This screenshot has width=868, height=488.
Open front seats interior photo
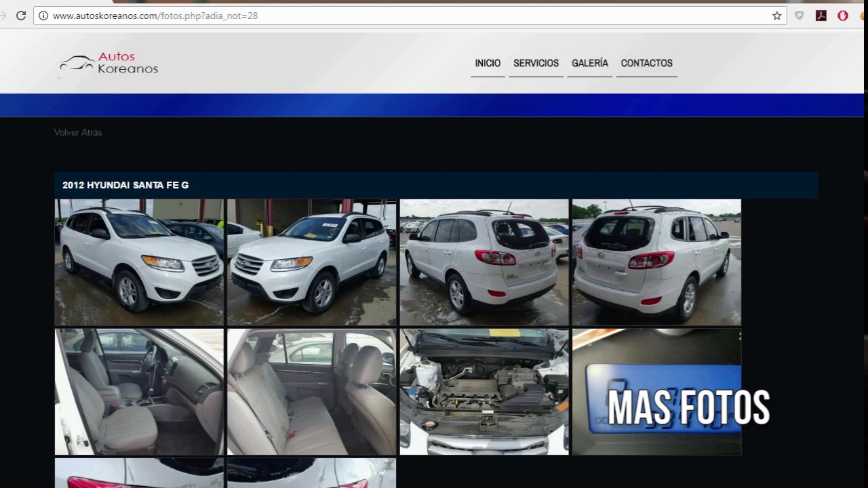[139, 392]
